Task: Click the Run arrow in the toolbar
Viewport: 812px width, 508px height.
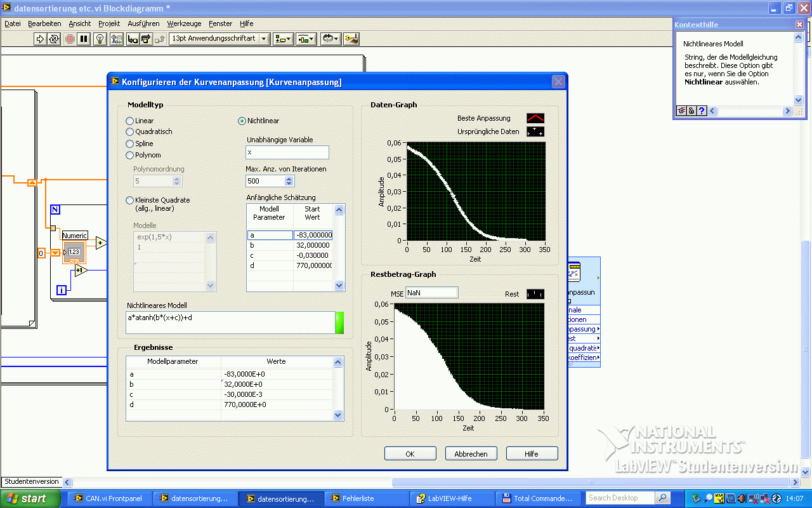Action: tap(41, 39)
